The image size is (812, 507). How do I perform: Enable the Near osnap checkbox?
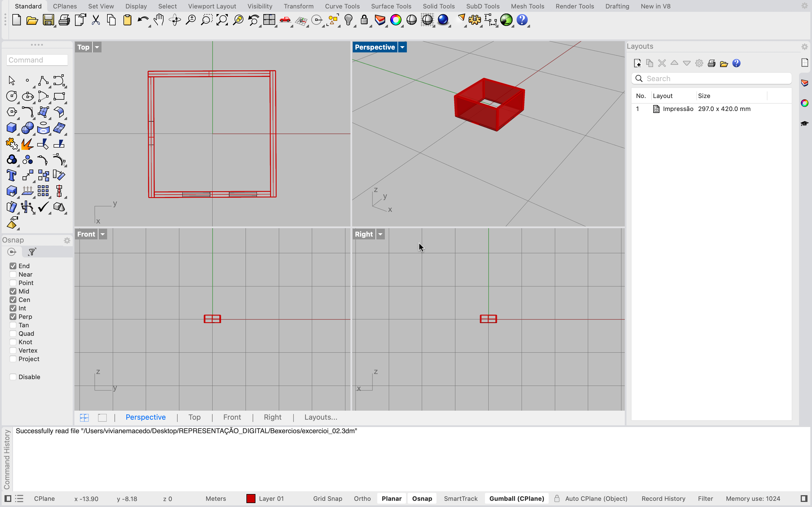click(x=13, y=274)
